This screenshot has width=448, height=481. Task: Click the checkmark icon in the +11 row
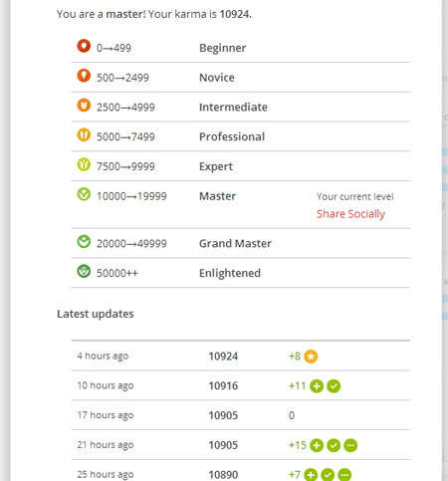tap(334, 386)
